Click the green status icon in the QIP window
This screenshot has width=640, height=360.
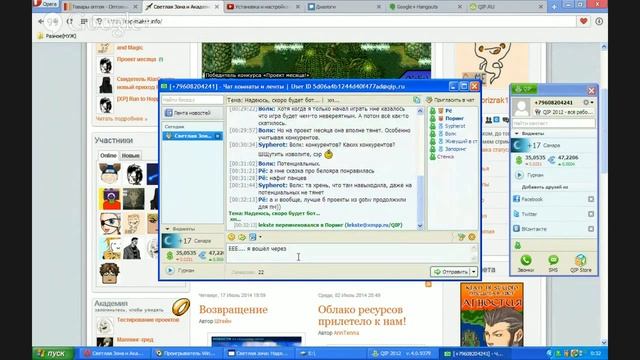pyautogui.click(x=518, y=245)
